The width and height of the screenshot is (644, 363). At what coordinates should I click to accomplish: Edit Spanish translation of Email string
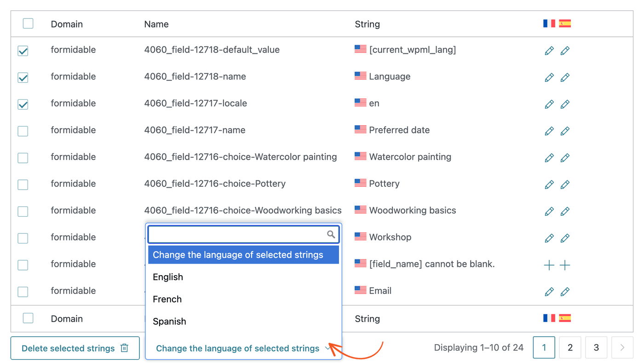coord(565,291)
